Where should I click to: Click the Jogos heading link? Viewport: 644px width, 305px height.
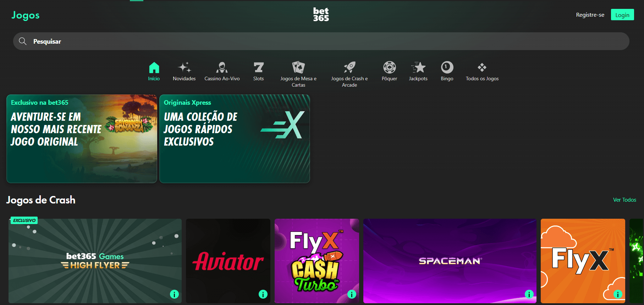click(26, 15)
